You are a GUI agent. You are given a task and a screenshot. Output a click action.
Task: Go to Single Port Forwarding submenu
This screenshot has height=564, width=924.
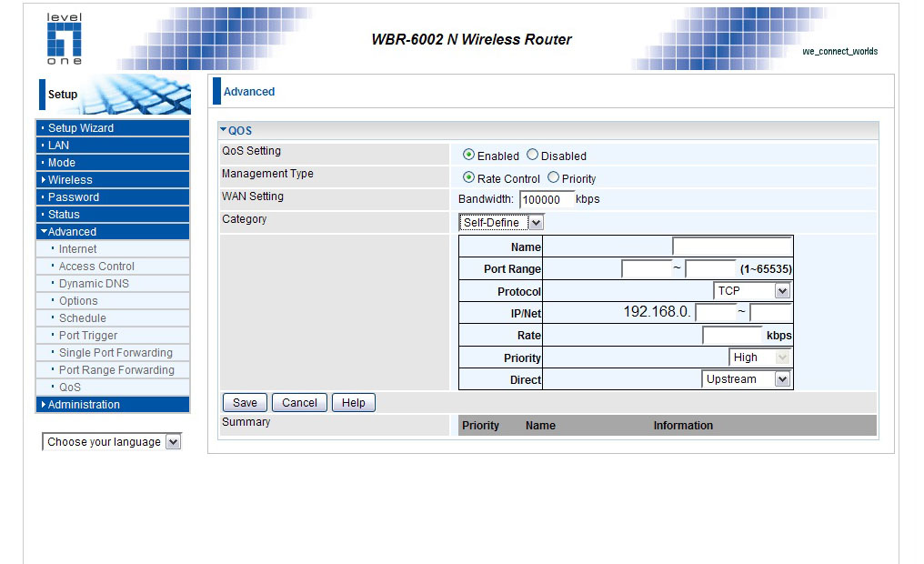click(113, 352)
